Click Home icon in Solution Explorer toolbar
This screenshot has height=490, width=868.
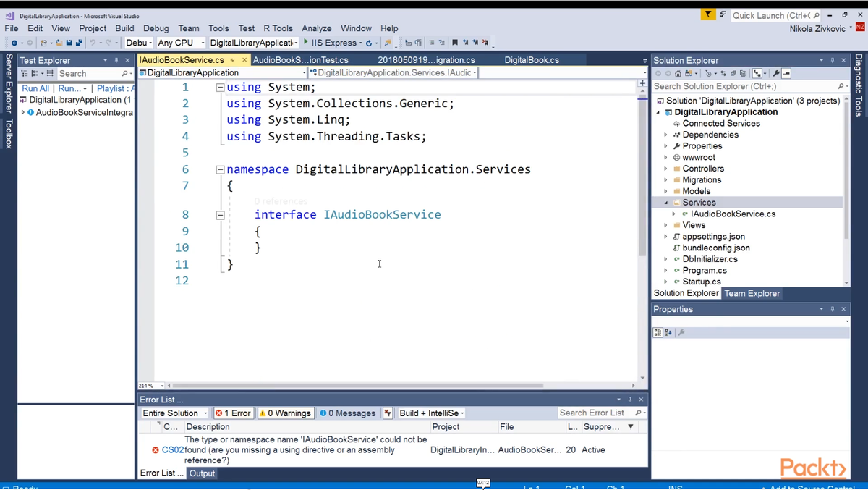[x=678, y=74]
